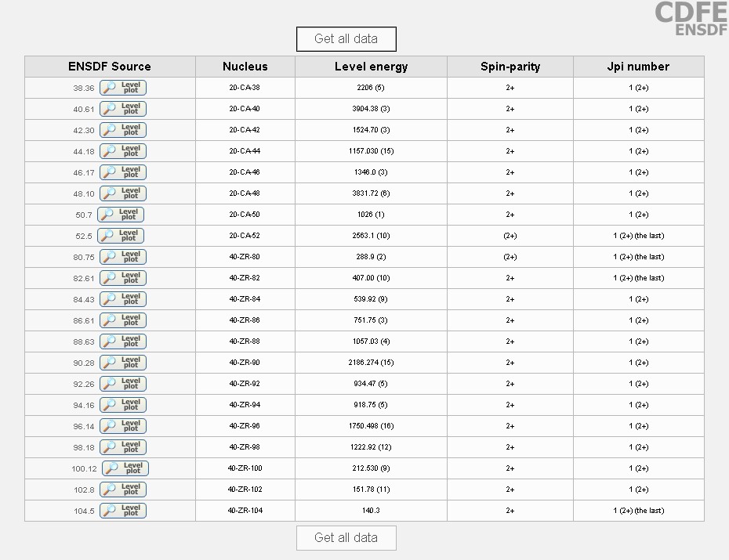Click level energy value 212.530 (9)
The image size is (729, 560).
point(371,468)
